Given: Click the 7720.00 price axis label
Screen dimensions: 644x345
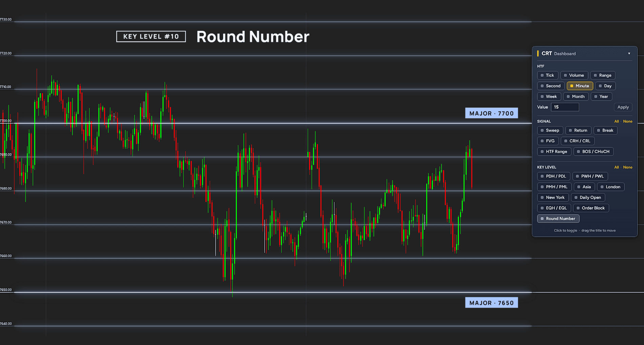Looking at the screenshot, I should 6,53.
